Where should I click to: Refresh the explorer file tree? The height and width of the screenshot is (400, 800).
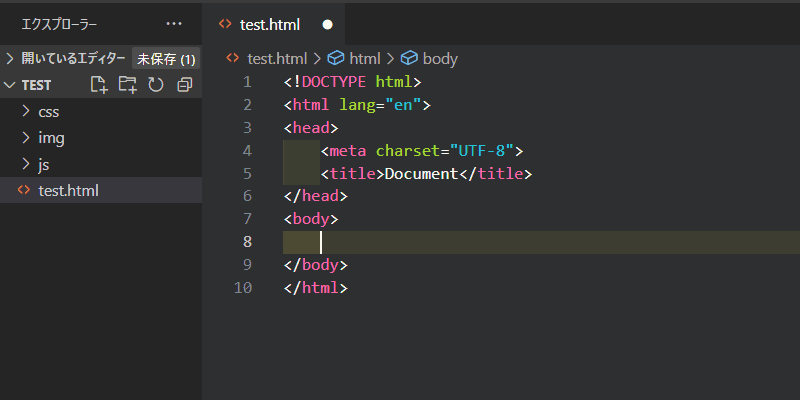[x=156, y=85]
